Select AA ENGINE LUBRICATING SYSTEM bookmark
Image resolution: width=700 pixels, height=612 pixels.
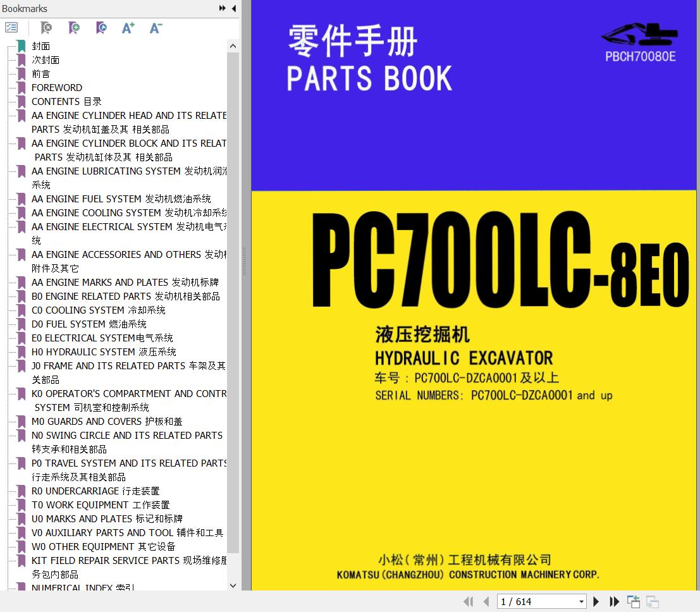point(129,178)
